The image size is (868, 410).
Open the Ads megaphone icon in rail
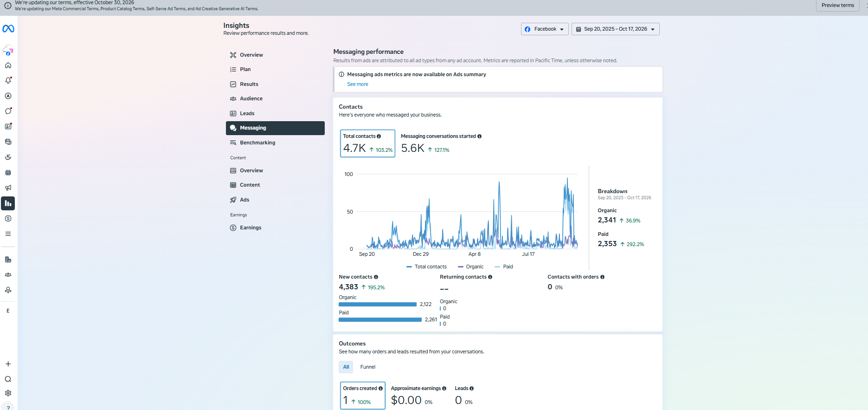pyautogui.click(x=8, y=188)
